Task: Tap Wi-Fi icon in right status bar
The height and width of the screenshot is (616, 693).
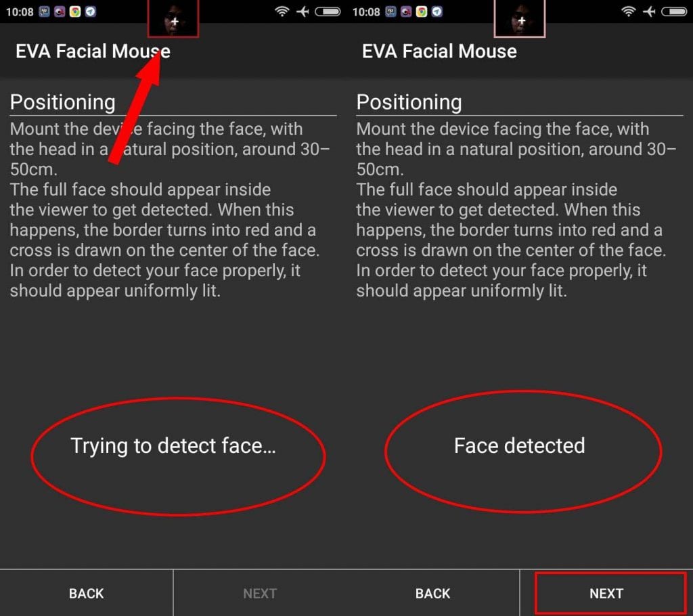Action: point(629,12)
